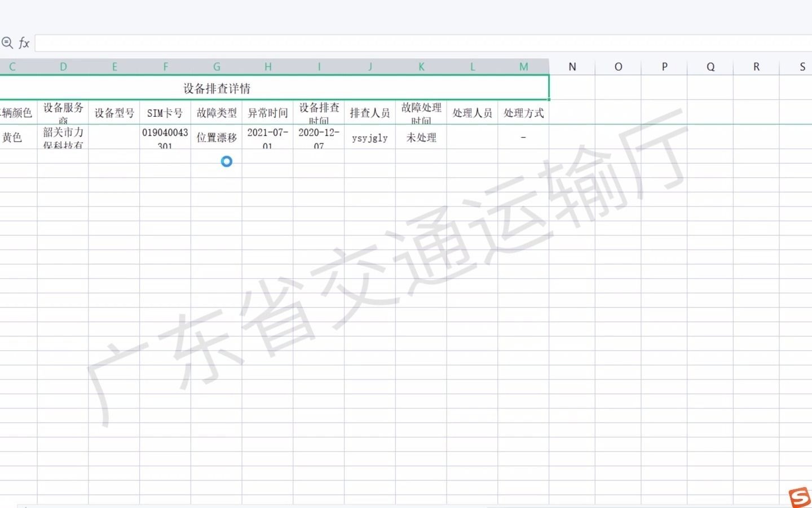Select column F header
The width and height of the screenshot is (812, 508).
coord(165,67)
